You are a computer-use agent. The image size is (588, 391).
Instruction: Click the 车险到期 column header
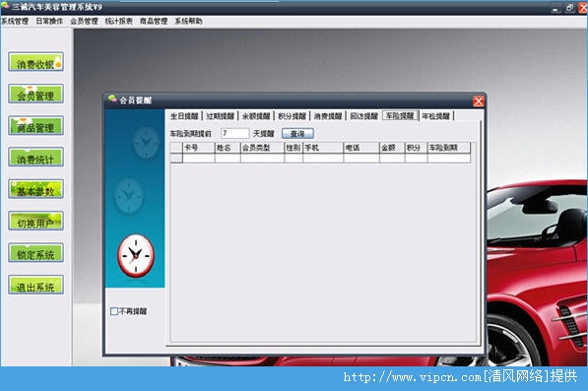(x=449, y=148)
